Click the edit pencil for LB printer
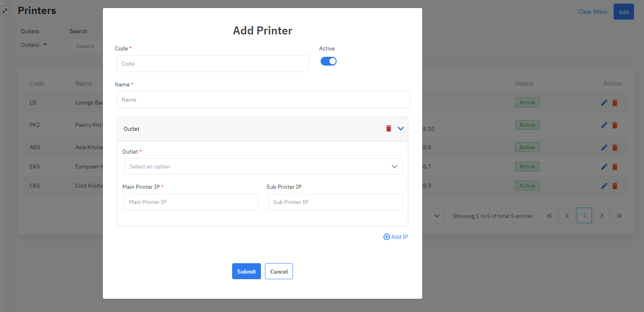Screen dimensions: 644x312 pos(604,103)
